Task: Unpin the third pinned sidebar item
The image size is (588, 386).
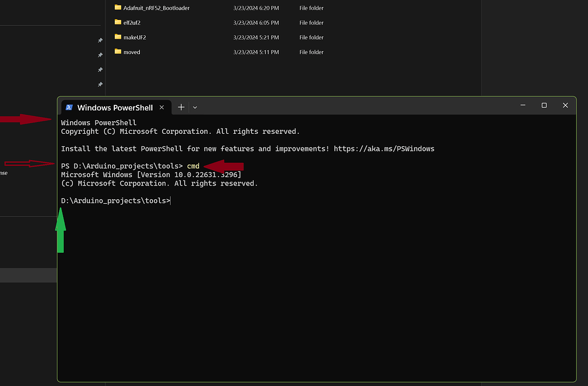Action: (x=100, y=70)
